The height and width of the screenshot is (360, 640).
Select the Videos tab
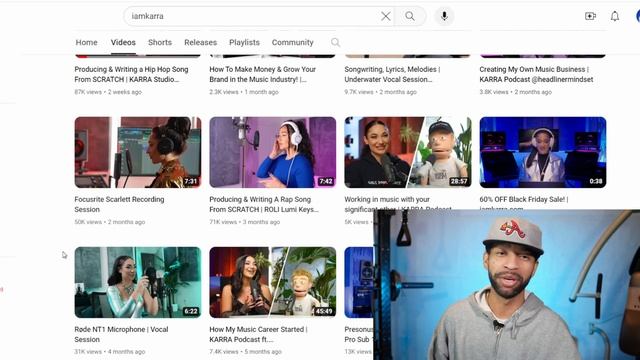point(123,42)
